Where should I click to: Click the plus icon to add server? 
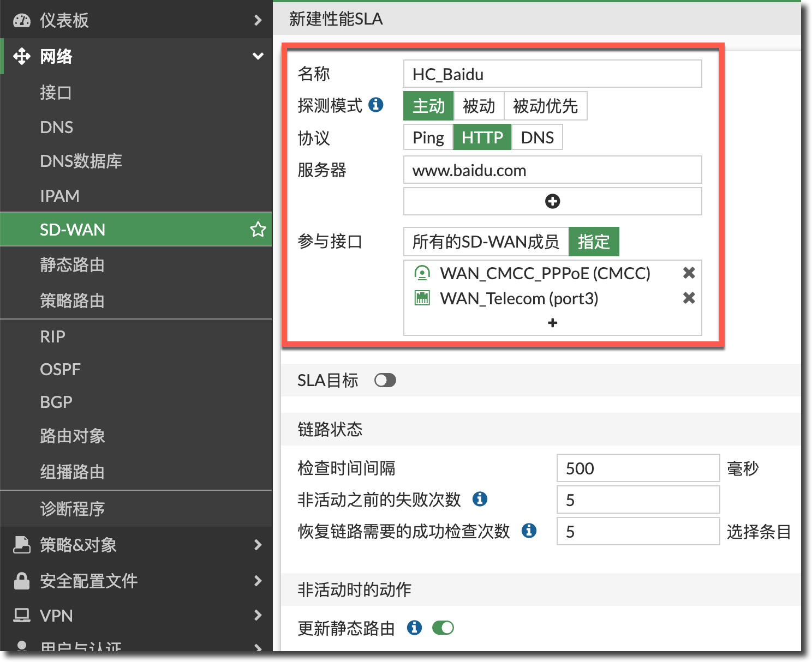[x=552, y=201]
